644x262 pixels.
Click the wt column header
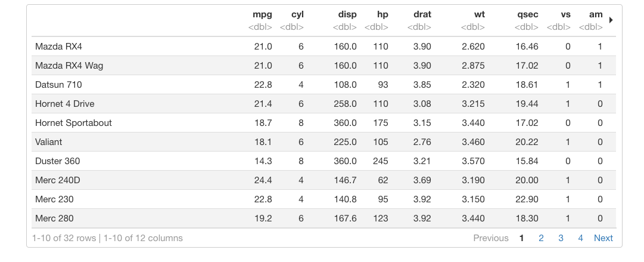(478, 14)
